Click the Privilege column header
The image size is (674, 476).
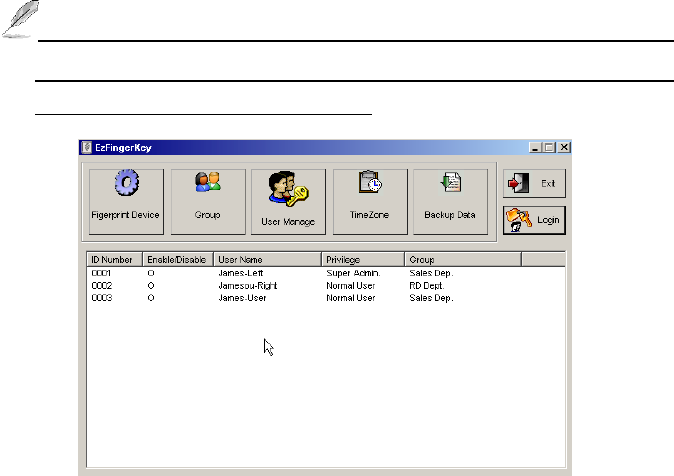[x=363, y=260]
